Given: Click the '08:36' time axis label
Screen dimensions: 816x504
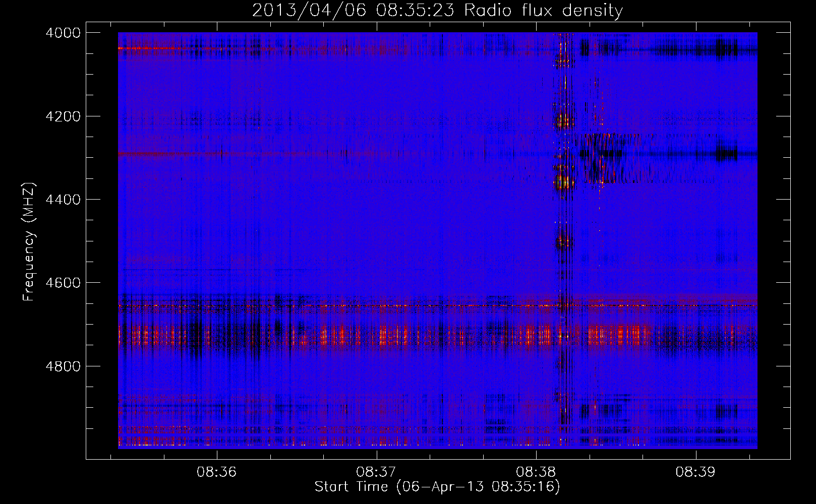Looking at the screenshot, I should pyautogui.click(x=216, y=472).
